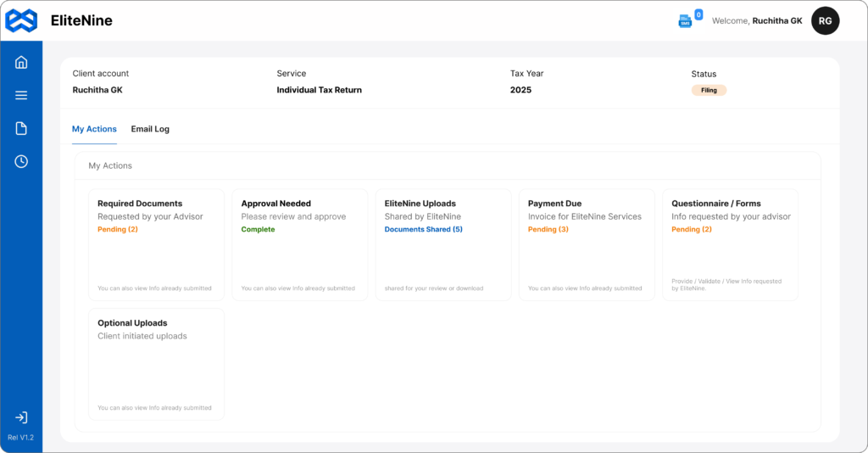Click the RG profile avatar
Image resolution: width=868 pixels, height=453 pixels.
825,21
